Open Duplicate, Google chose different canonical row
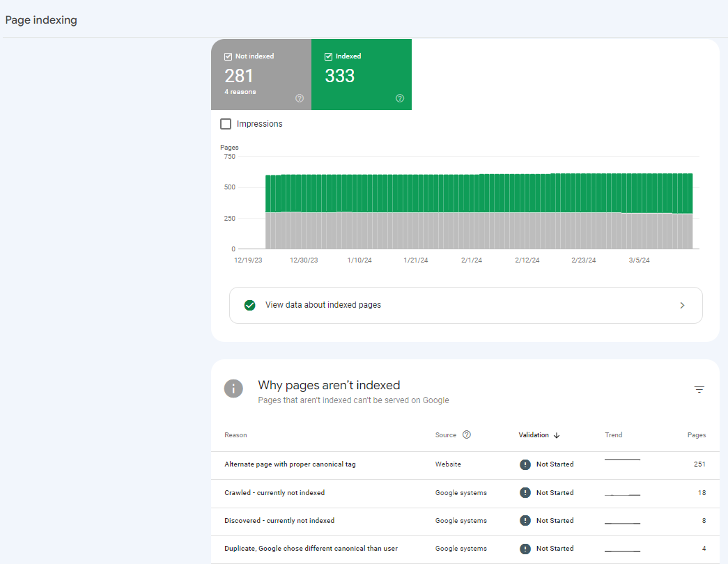 [x=311, y=549]
